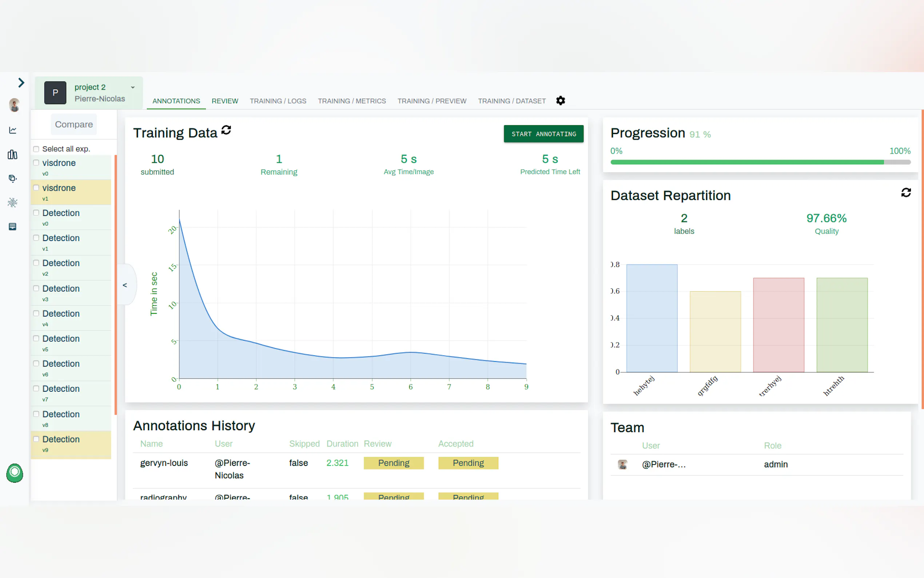The height and width of the screenshot is (578, 924).
Task: Refresh the Training Data panel
Action: pos(226,130)
